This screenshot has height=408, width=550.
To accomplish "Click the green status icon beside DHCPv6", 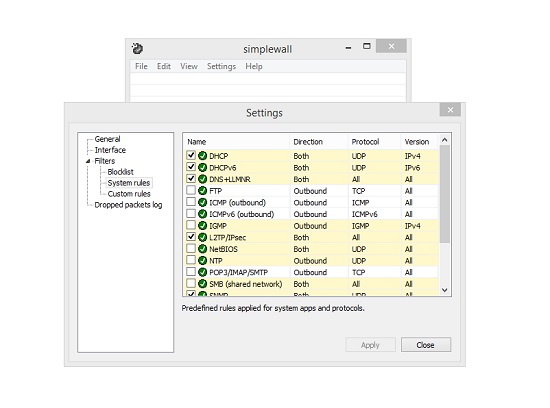I will [202, 167].
